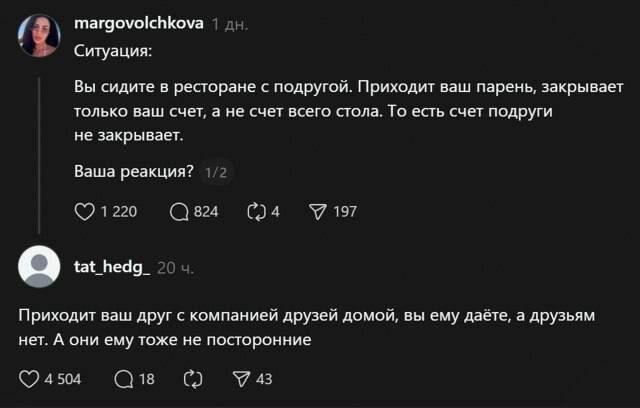Tap the 1/2 thread part indicator
Image resolution: width=640 pixels, height=408 pixels.
(215, 172)
